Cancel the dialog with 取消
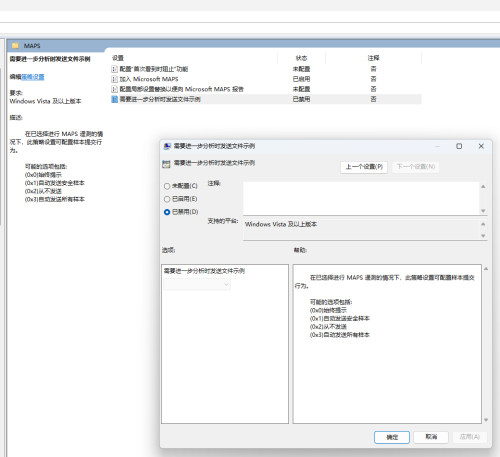This screenshot has height=457, width=500. (x=431, y=437)
